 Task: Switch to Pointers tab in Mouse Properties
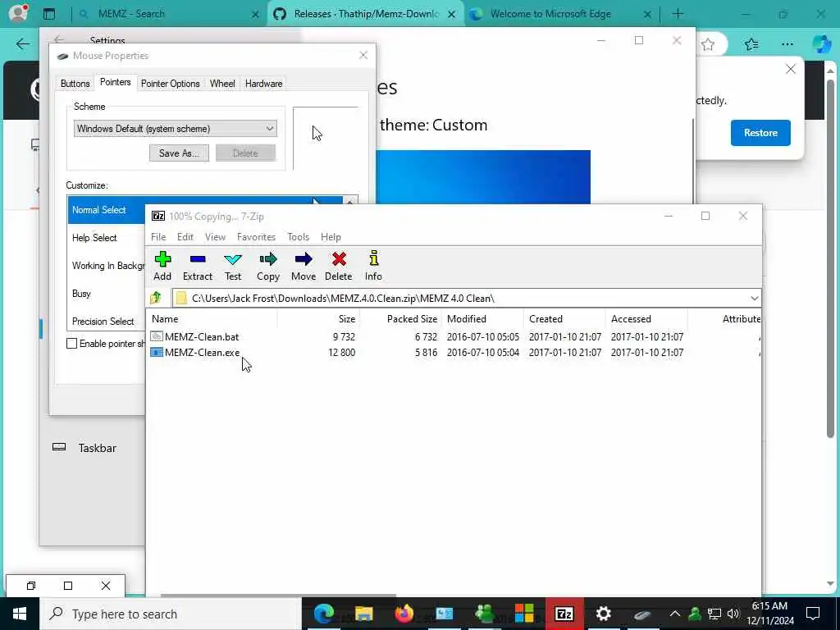(x=115, y=82)
